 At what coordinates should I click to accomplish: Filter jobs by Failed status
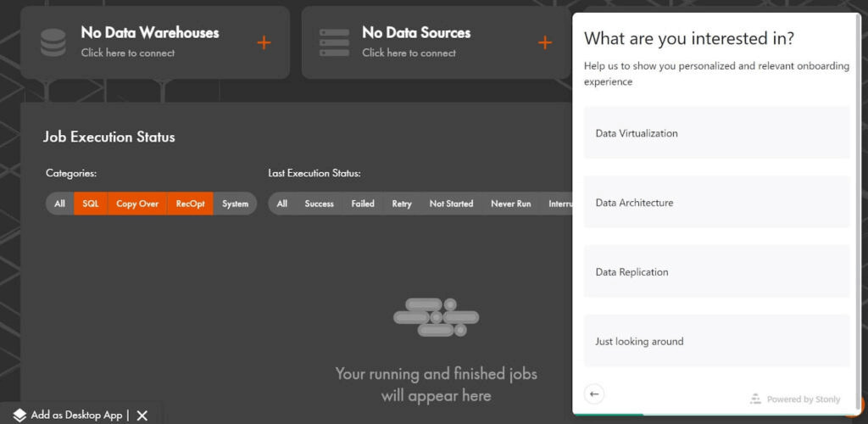[363, 204]
